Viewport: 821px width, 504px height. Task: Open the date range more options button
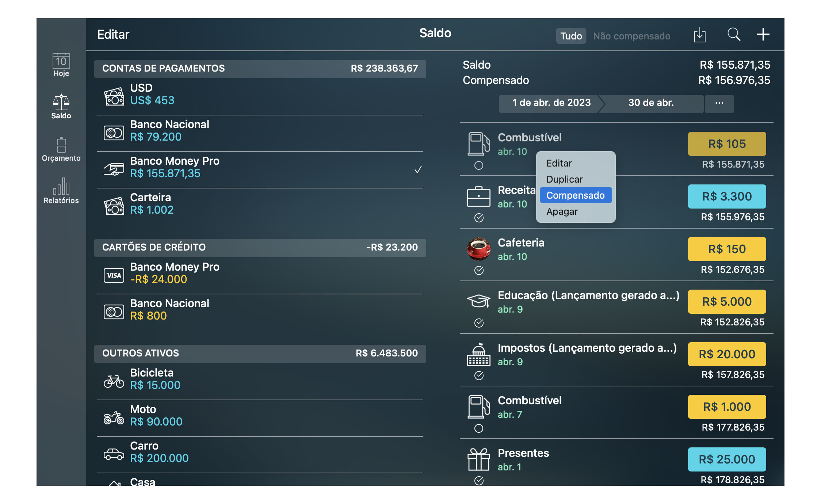pyautogui.click(x=719, y=103)
